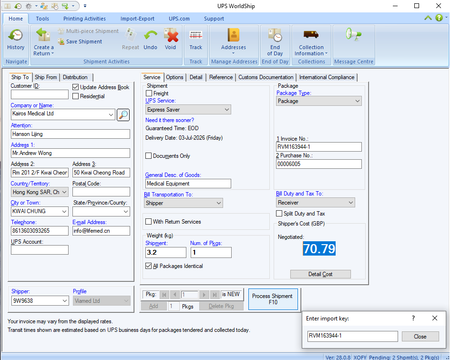Enable the Residential checkbox
This screenshot has height=360, width=450.
75,96
